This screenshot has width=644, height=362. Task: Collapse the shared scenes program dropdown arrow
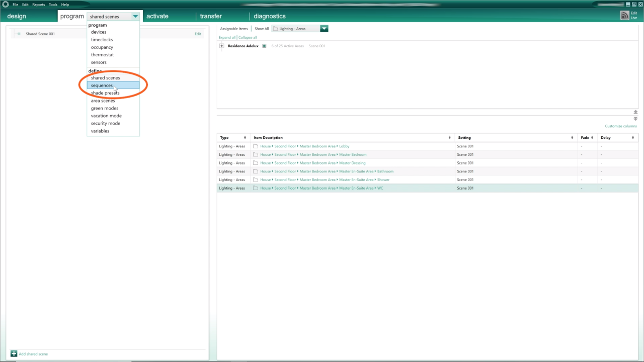[x=135, y=17]
